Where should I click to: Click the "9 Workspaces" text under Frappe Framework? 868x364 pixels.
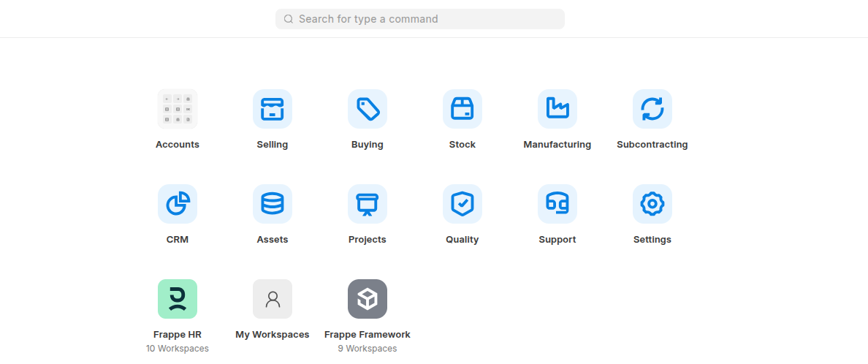point(368,349)
